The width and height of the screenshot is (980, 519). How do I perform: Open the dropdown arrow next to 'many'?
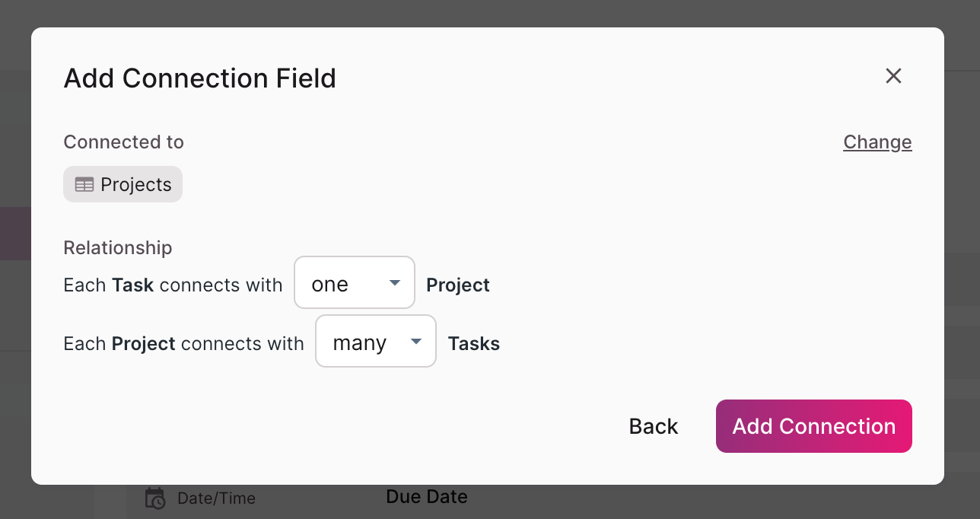point(416,341)
